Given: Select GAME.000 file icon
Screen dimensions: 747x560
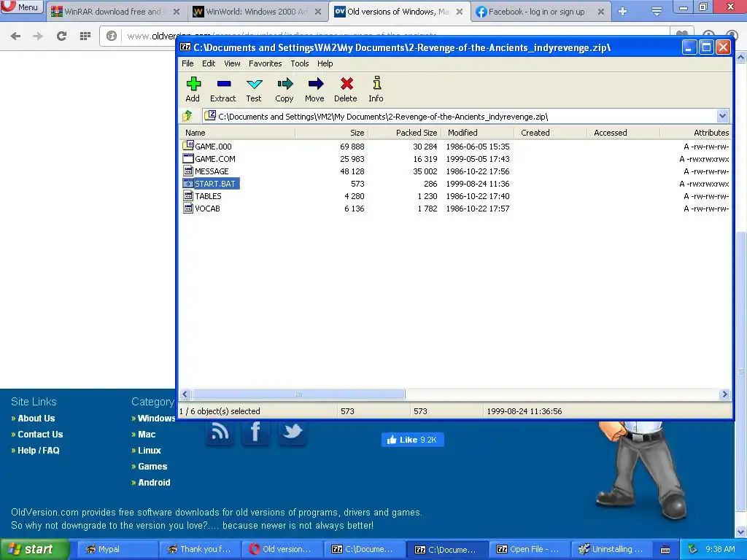Looking at the screenshot, I should pos(188,146).
